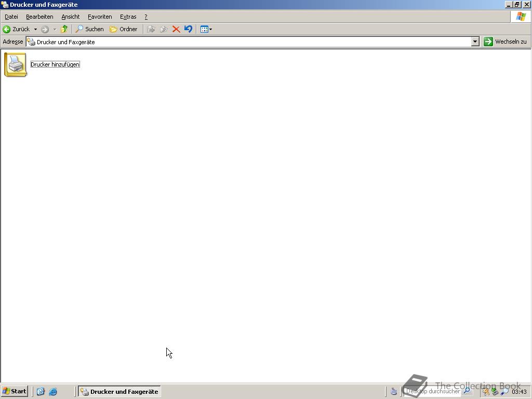Open the Views dropdown button
The width and height of the screenshot is (532, 399).
(206, 29)
